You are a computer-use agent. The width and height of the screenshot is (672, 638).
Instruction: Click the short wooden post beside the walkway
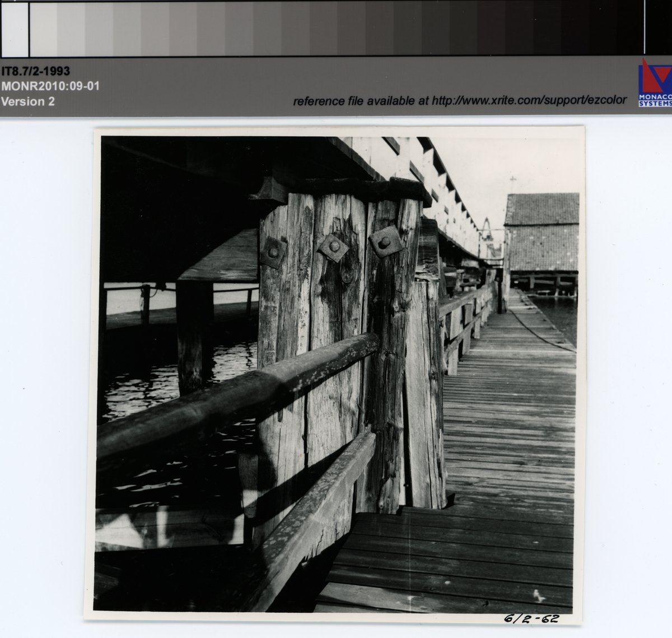pyautogui.click(x=424, y=392)
